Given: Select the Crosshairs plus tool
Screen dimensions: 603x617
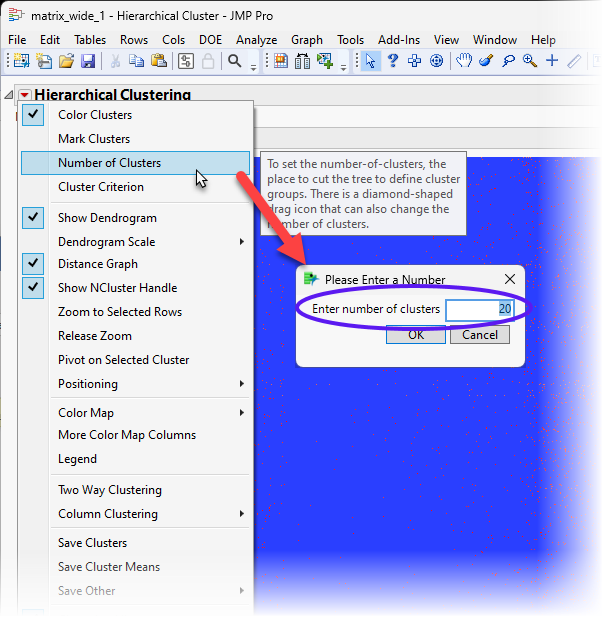Looking at the screenshot, I should (552, 61).
